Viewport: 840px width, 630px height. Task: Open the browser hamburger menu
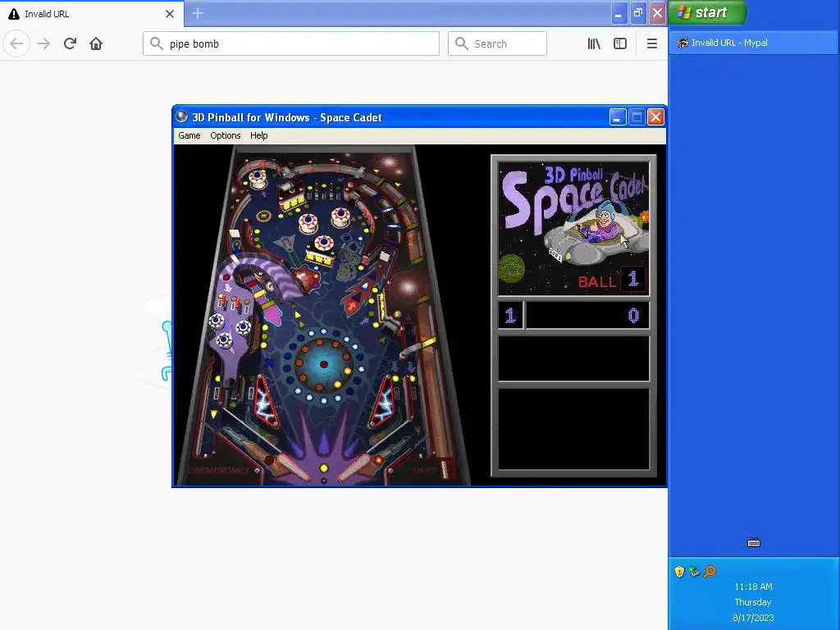point(652,43)
